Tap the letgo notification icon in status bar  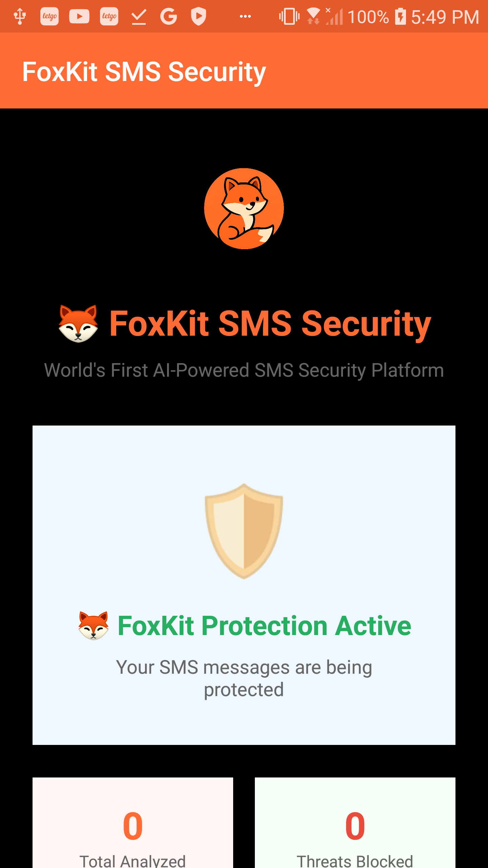tap(49, 16)
